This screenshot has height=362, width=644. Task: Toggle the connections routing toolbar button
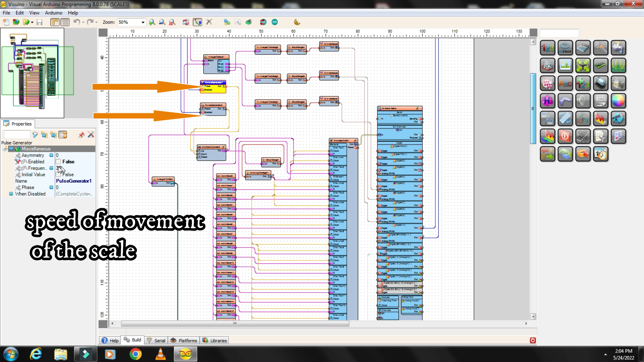tap(198, 22)
